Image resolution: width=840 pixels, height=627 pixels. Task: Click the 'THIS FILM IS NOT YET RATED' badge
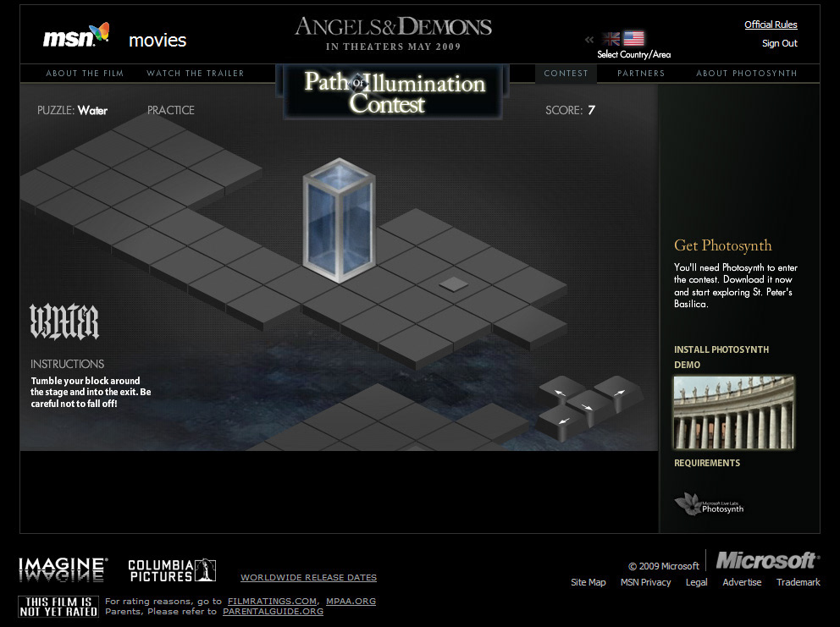pos(58,607)
